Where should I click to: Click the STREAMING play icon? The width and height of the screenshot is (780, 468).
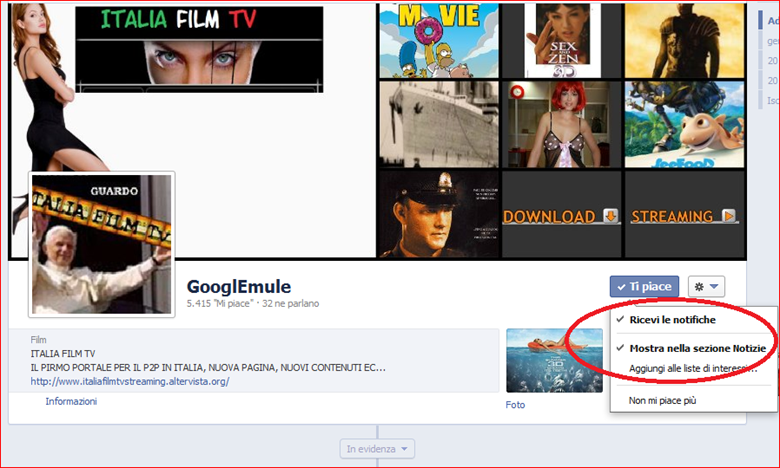click(729, 216)
